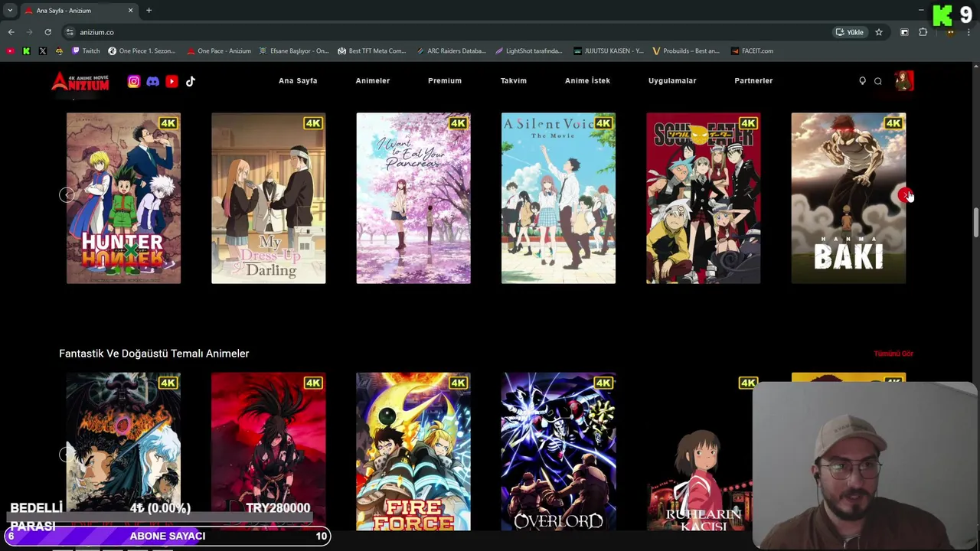This screenshot has width=980, height=551.
Task: Open the Soul Eater poster
Action: point(704,198)
